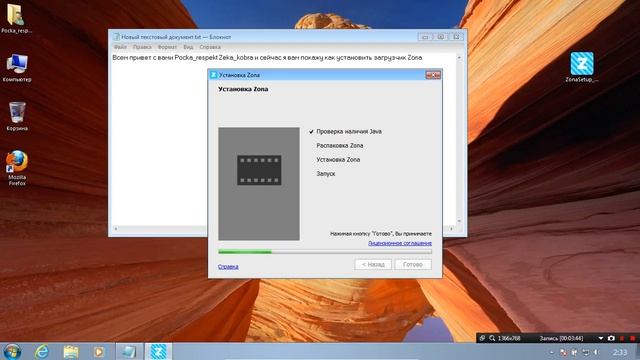
Task: Open the Action Center flag tray icon
Action: [574, 352]
